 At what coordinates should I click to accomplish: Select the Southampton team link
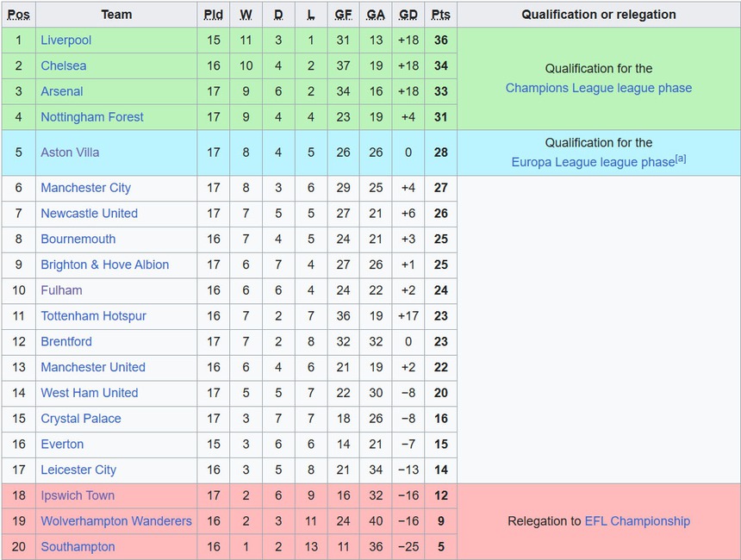78,547
